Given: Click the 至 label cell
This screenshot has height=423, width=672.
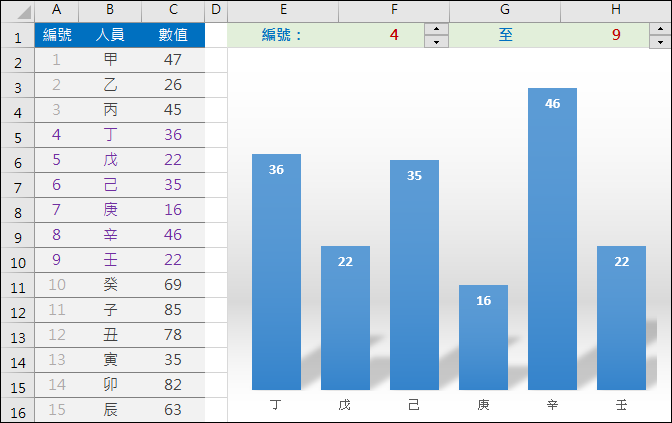Looking at the screenshot, I should point(505,35).
